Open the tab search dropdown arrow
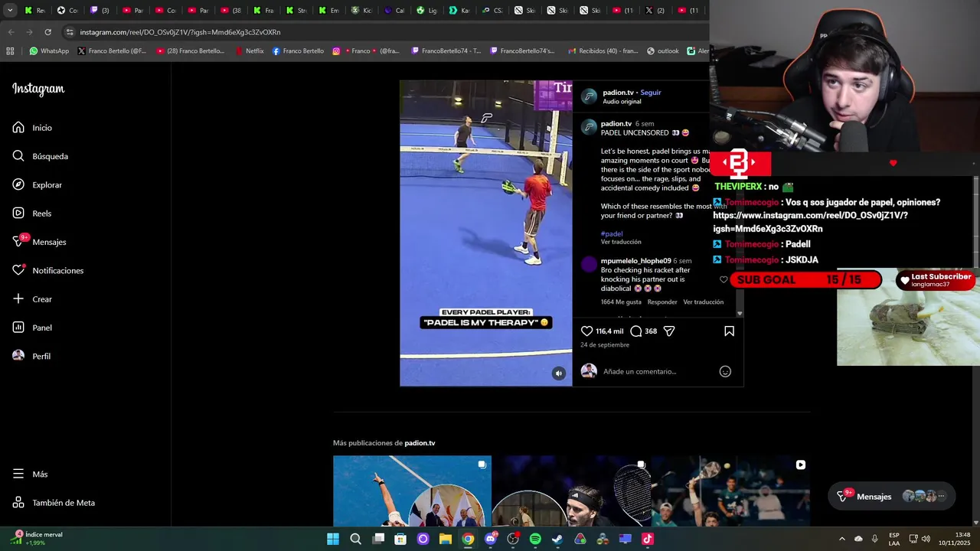The image size is (980, 551). 10,10
